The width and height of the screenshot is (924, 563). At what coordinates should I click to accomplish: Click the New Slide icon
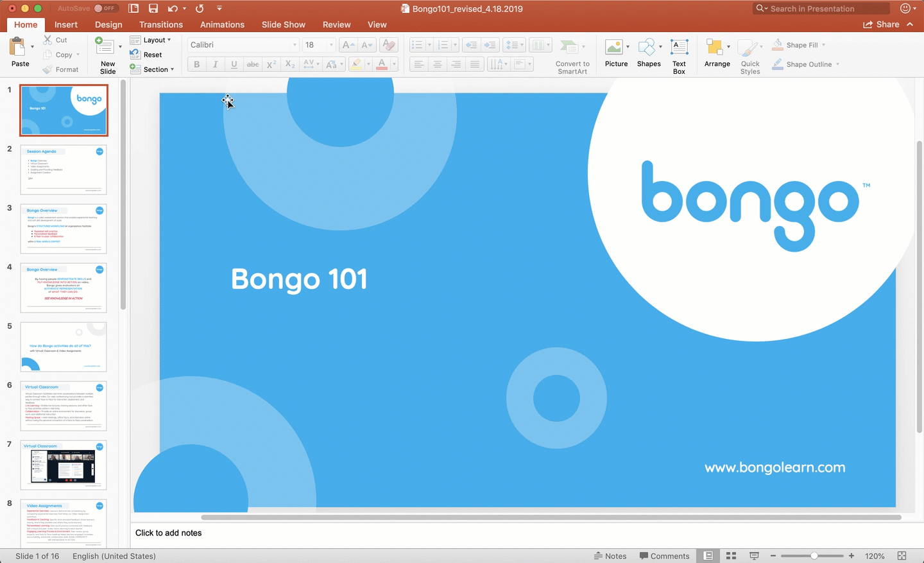coord(105,48)
